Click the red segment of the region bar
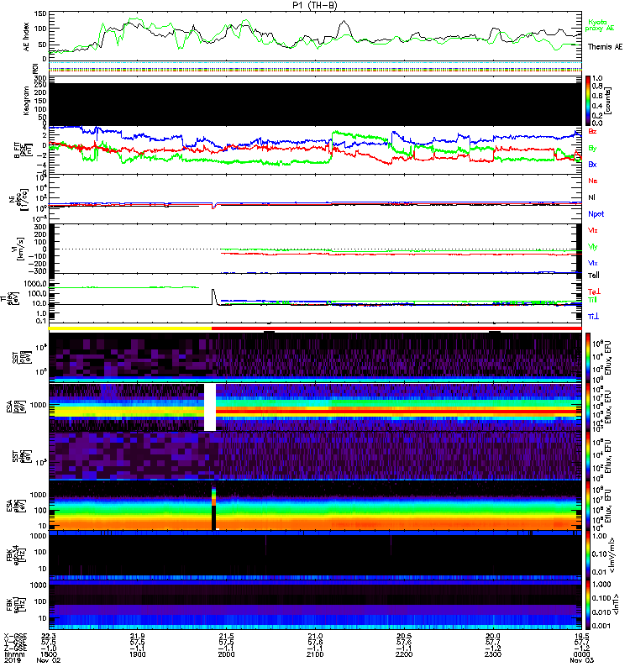The image size is (630, 672). tap(395, 329)
